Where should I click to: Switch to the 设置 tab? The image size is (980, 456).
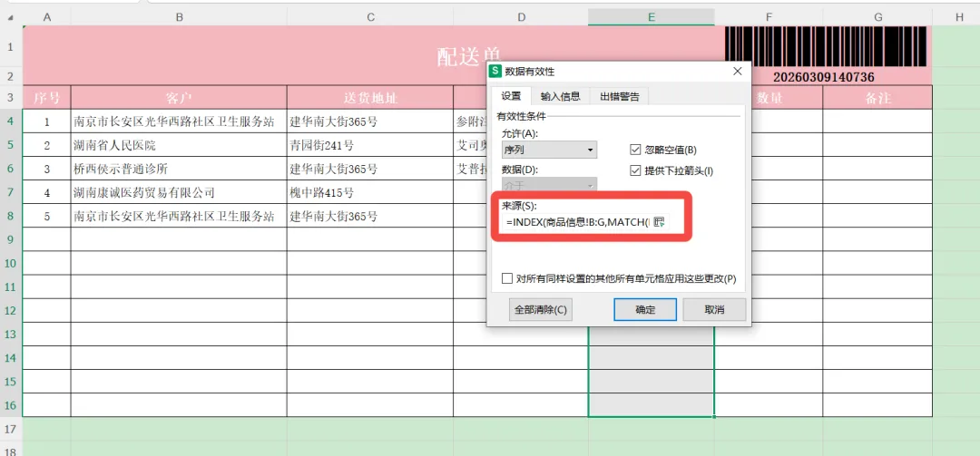(511, 96)
